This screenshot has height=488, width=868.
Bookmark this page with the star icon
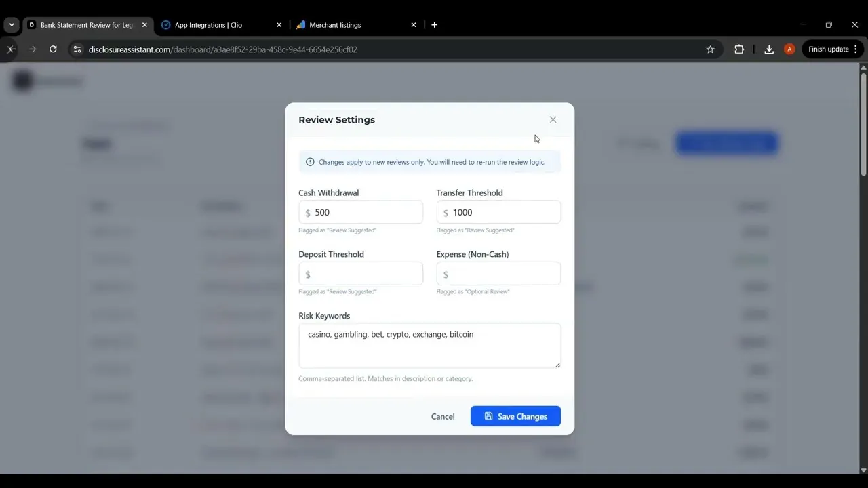pyautogui.click(x=710, y=49)
